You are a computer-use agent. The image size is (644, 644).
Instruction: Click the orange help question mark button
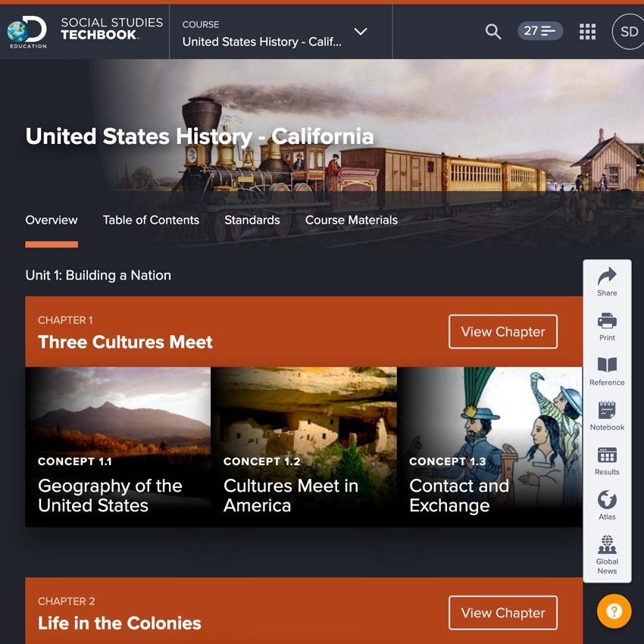(614, 611)
